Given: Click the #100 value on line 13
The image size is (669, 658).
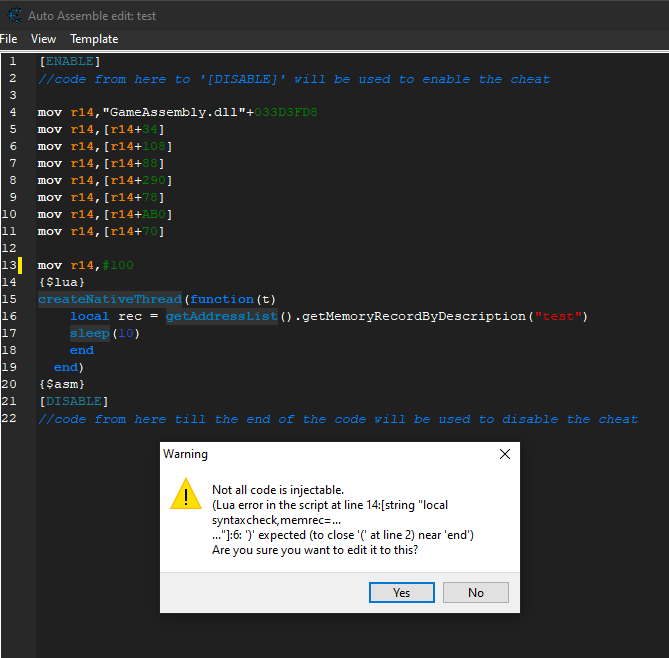Looking at the screenshot, I should pos(117,265).
